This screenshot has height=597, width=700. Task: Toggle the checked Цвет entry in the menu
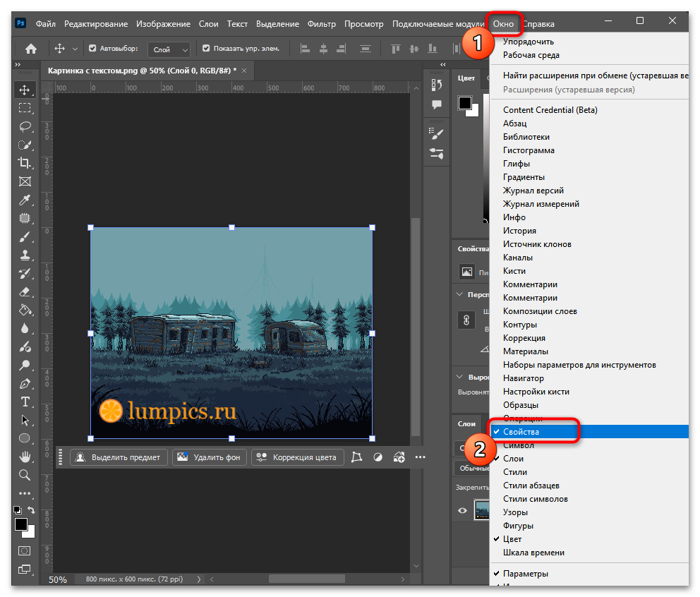pos(589,539)
